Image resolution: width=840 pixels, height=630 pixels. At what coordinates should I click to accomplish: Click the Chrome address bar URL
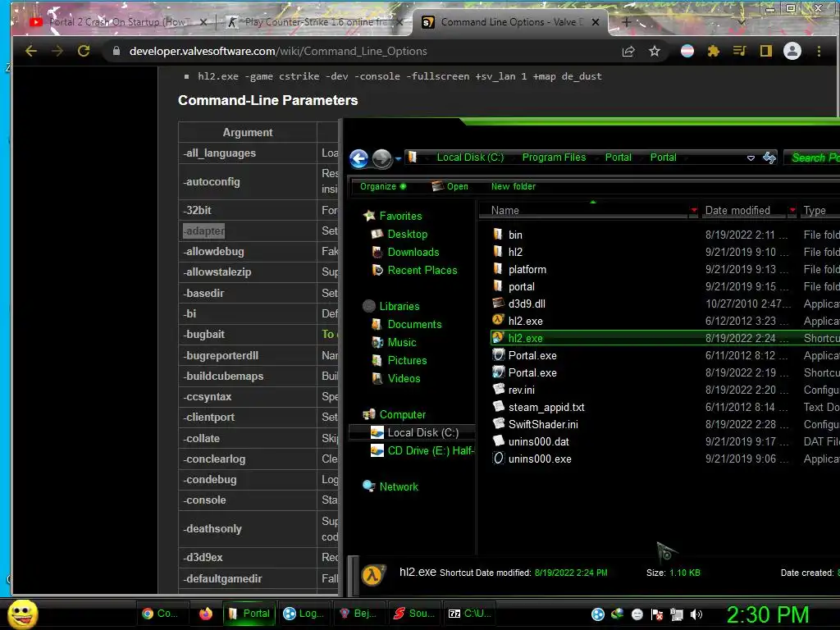click(278, 52)
